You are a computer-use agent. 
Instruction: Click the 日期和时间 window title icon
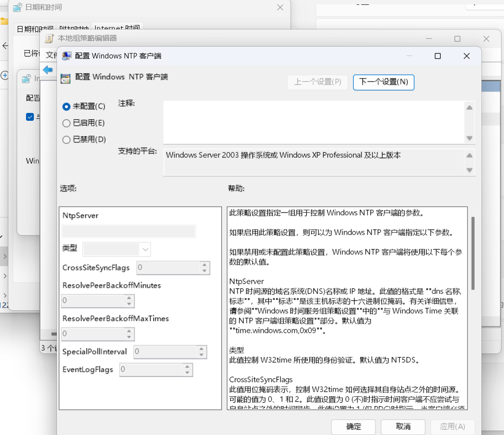pos(17,7)
